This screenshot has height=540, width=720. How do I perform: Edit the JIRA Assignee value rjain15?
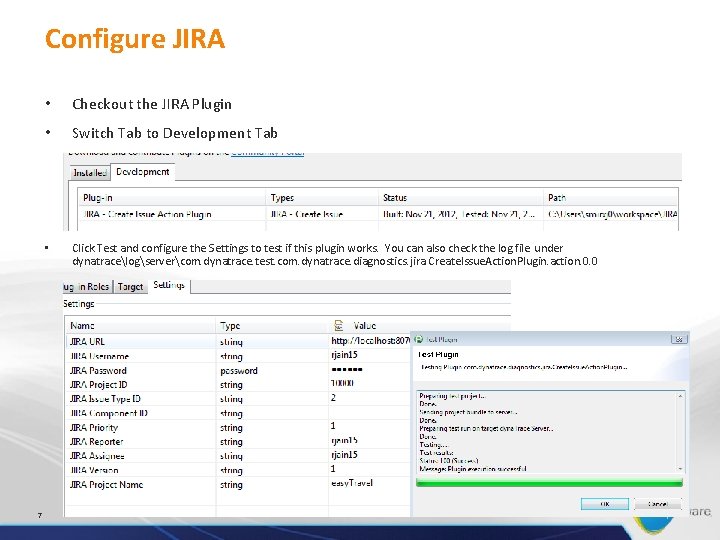click(x=344, y=455)
